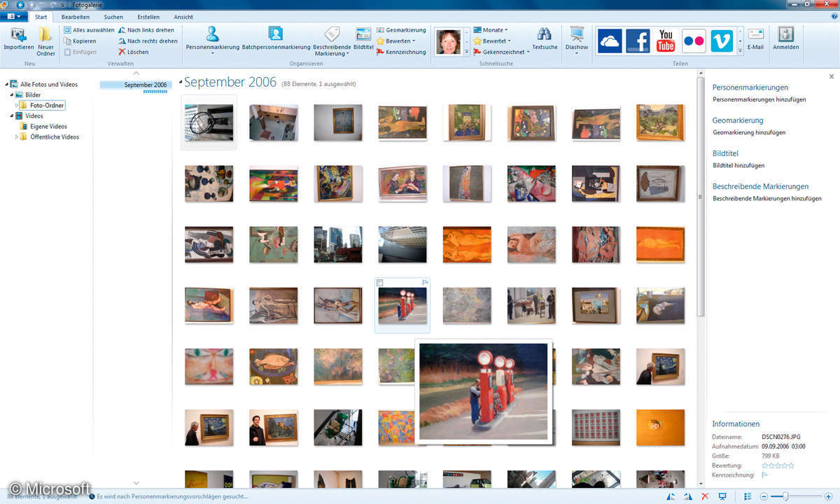Switch to the Ansicht tab
Viewport: 840px width, 504px height.
[x=183, y=17]
